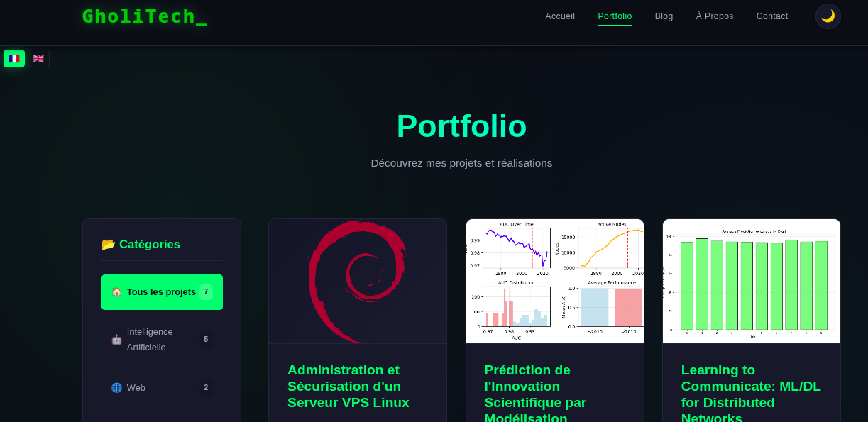Click the globe icon beside Web
The image size is (868, 422).
116,388
